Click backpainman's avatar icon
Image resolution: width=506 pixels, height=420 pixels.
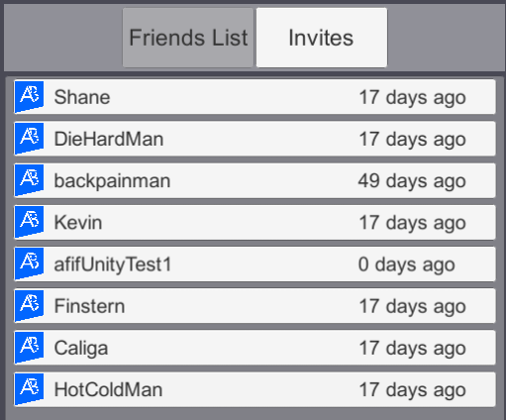[30, 180]
